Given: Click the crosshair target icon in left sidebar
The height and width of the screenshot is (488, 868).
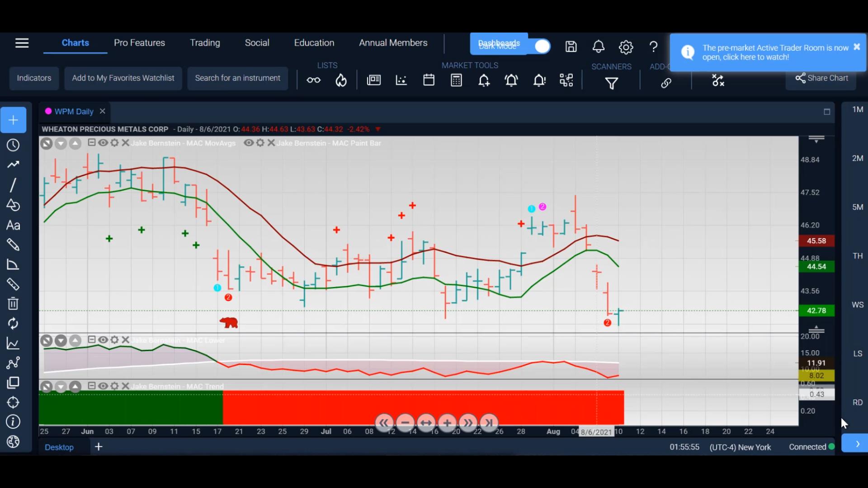Looking at the screenshot, I should [x=13, y=402].
